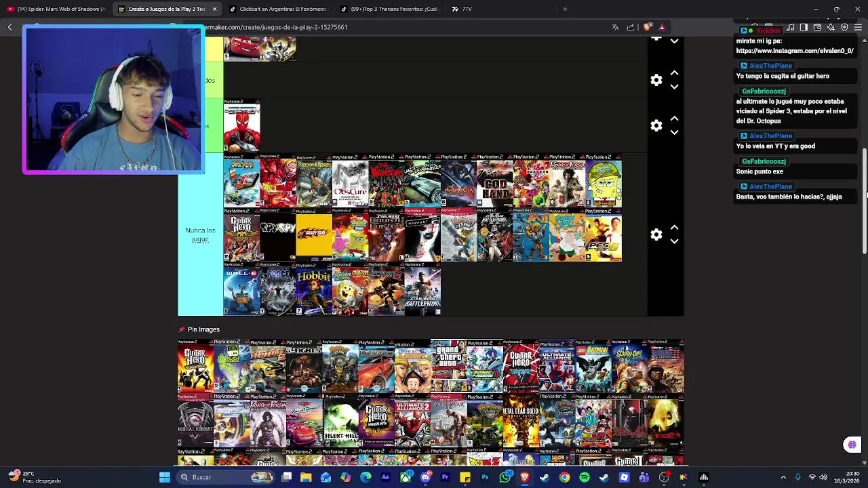This screenshot has width=868, height=488.
Task: Open the weather widget showing 29°C
Action: [34, 477]
